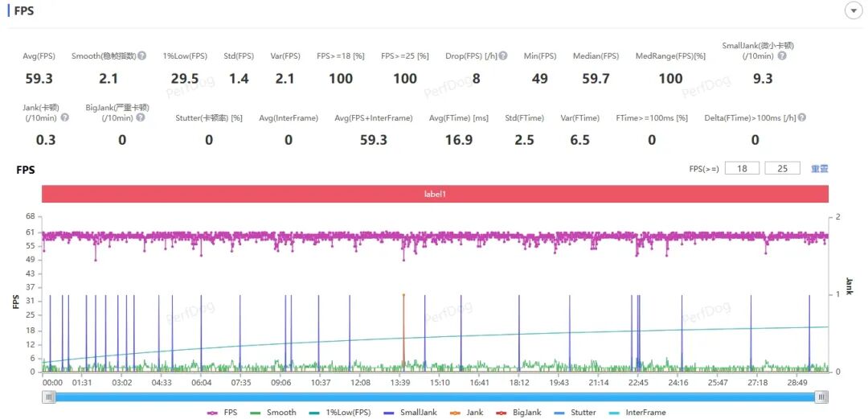The width and height of the screenshot is (868, 419).
Task: Toggle the BigJank series in the legend
Action: [x=519, y=413]
